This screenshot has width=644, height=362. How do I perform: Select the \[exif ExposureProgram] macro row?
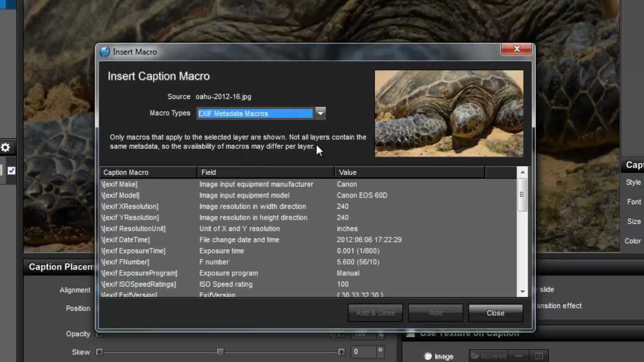(x=308, y=273)
